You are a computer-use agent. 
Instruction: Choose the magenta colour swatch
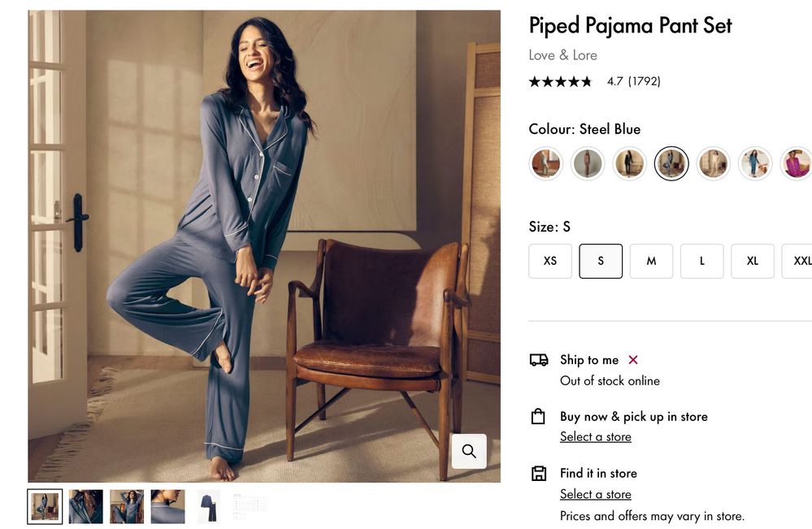tap(797, 163)
